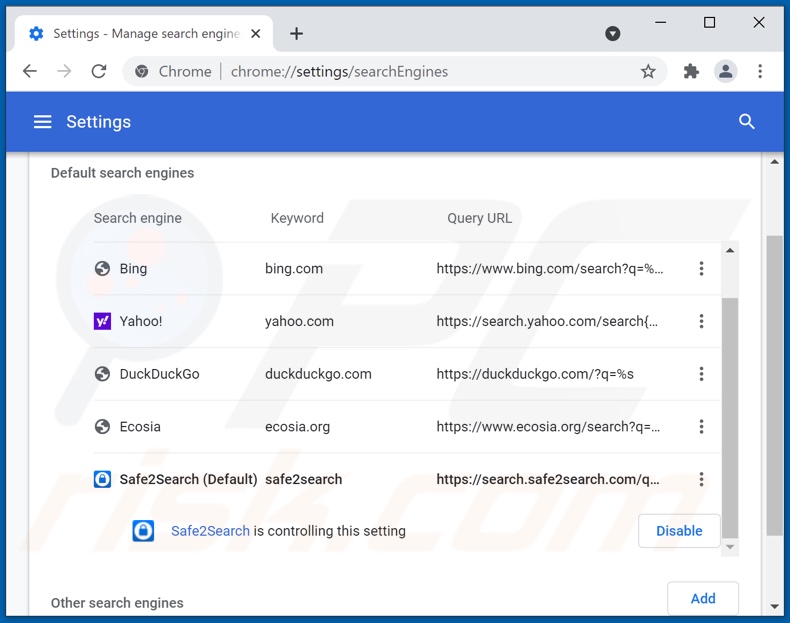The image size is (790, 623).
Task: Click the Search engine column header
Action: 138,218
